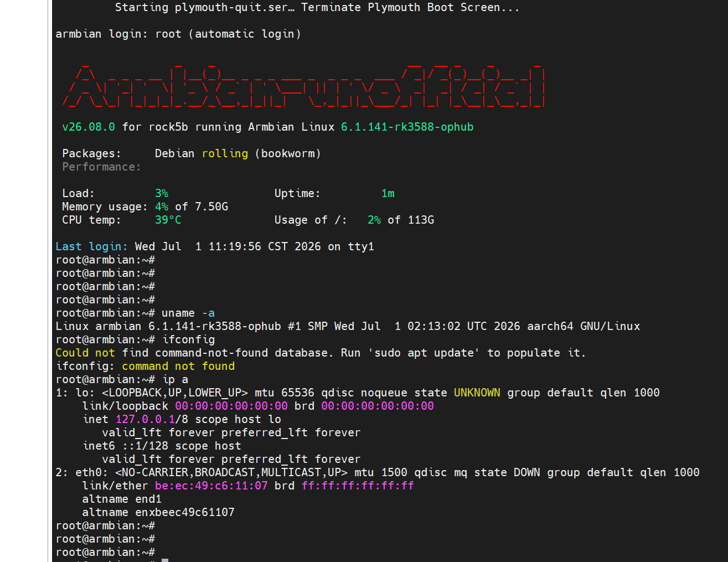Click the typed "ifconfig" command after the prompt
Screen dimensions: 728x562
coord(188,340)
